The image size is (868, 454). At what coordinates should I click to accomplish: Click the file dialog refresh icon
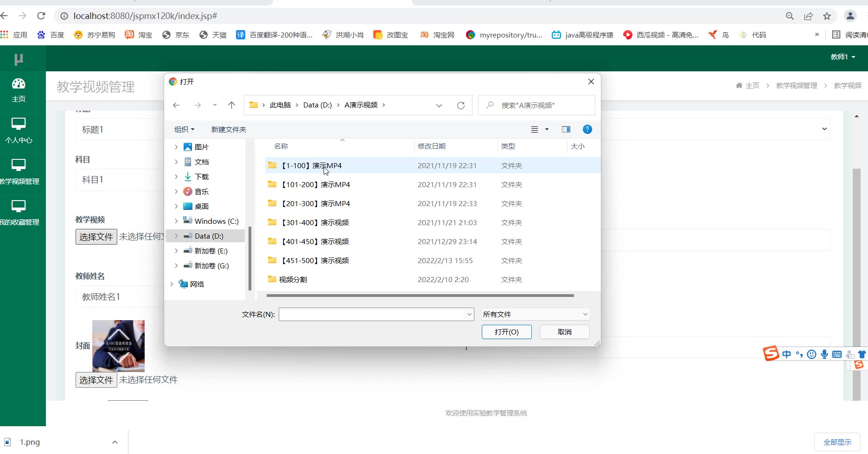[x=460, y=106]
